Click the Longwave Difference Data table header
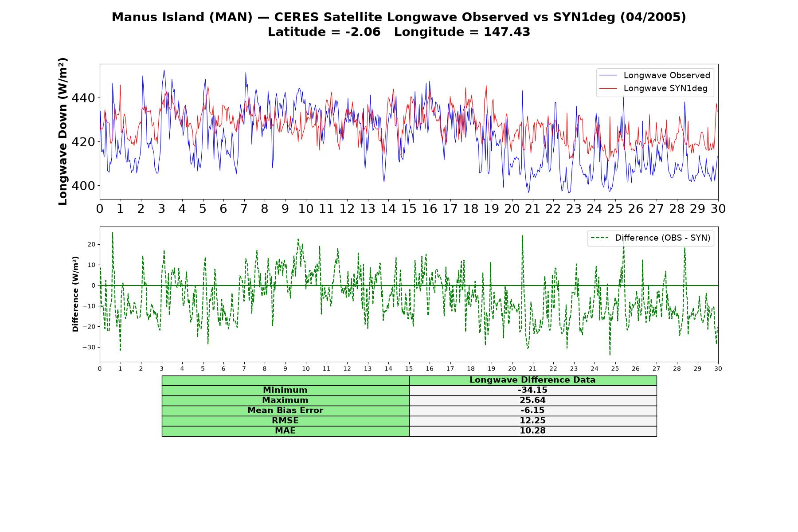Screen dimensions: 798x532 point(532,380)
